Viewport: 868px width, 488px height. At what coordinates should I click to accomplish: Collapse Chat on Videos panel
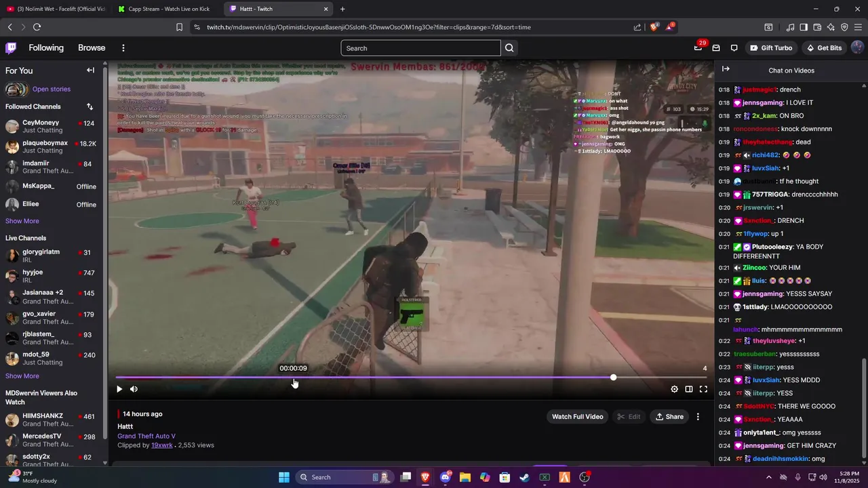click(726, 69)
